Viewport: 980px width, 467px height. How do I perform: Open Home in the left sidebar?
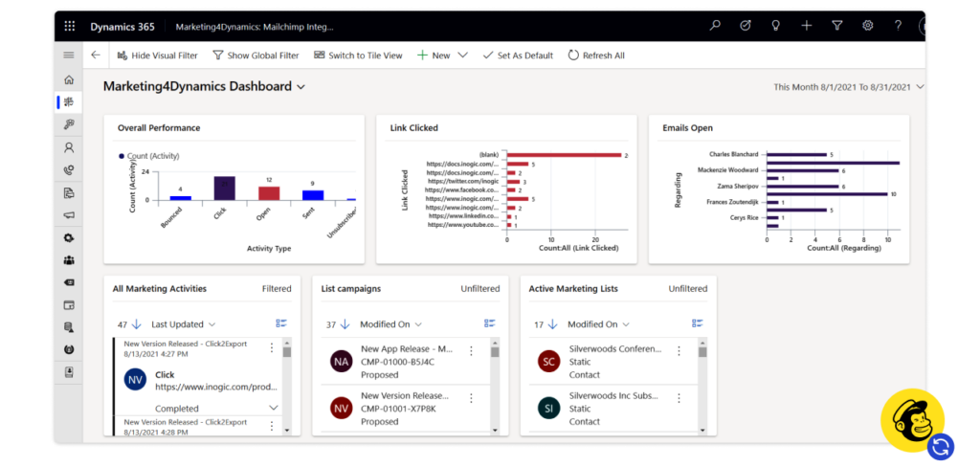click(69, 79)
